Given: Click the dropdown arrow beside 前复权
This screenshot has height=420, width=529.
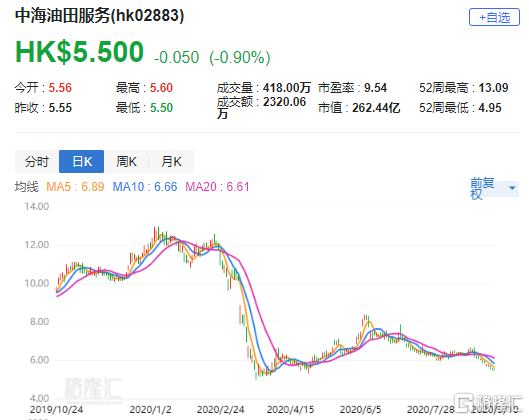Looking at the screenshot, I should pyautogui.click(x=512, y=188).
